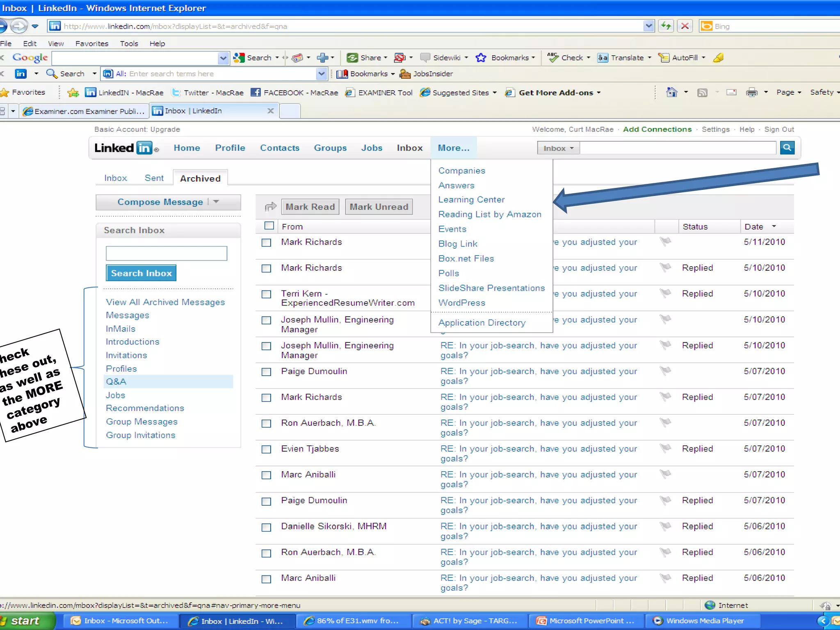Select Answers in the More menu

pos(456,185)
